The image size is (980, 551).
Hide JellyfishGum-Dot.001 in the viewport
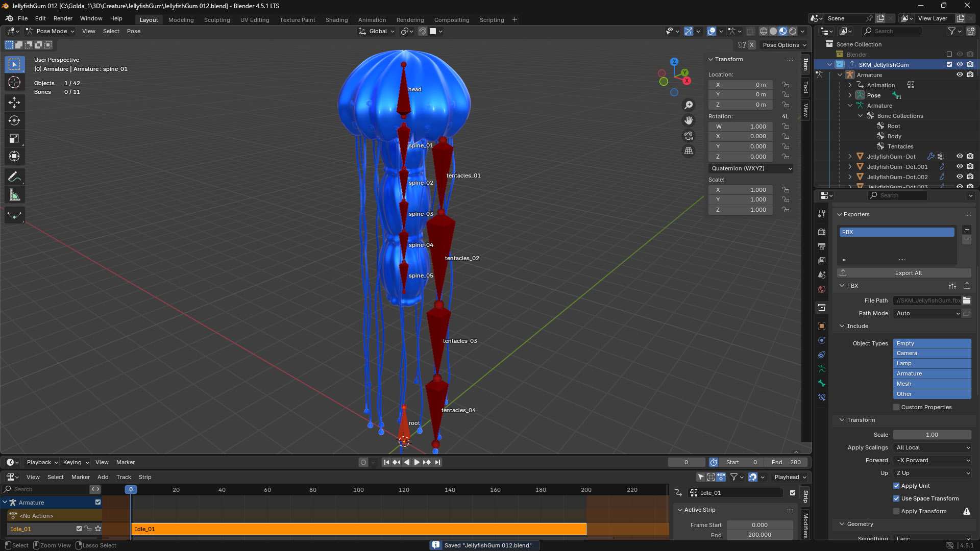[960, 166]
